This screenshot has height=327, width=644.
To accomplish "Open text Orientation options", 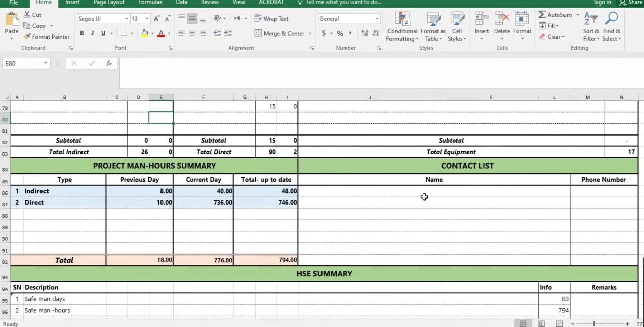I will [219, 19].
